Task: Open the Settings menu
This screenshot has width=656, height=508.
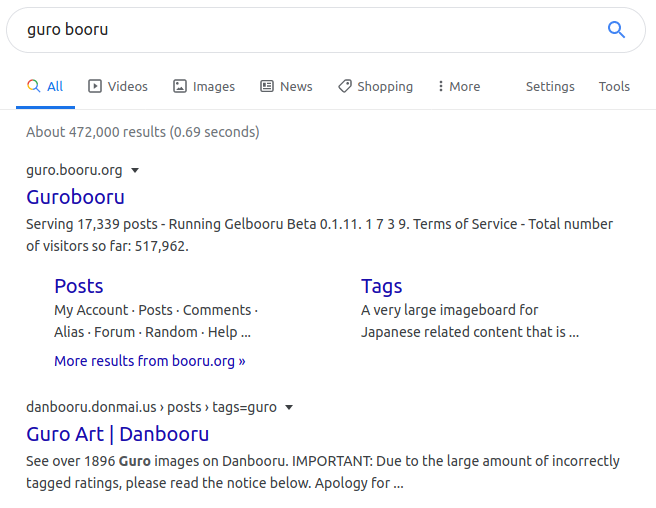Action: click(x=550, y=86)
